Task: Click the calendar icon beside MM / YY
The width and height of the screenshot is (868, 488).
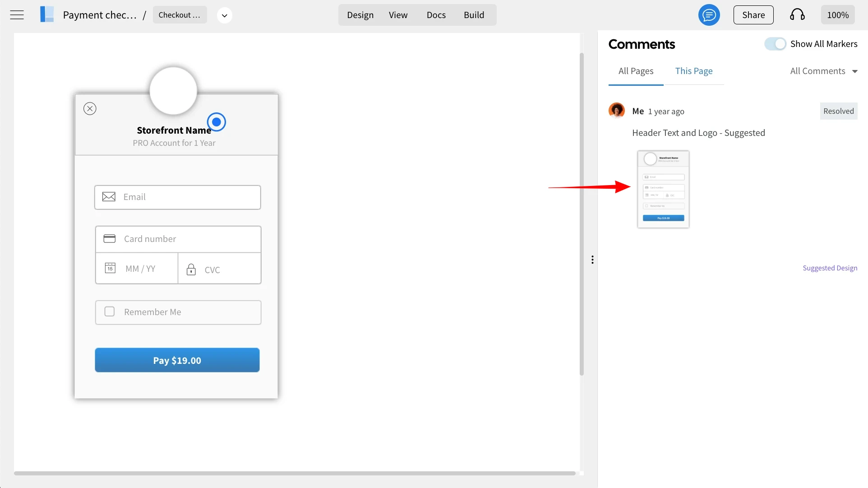Action: click(110, 268)
